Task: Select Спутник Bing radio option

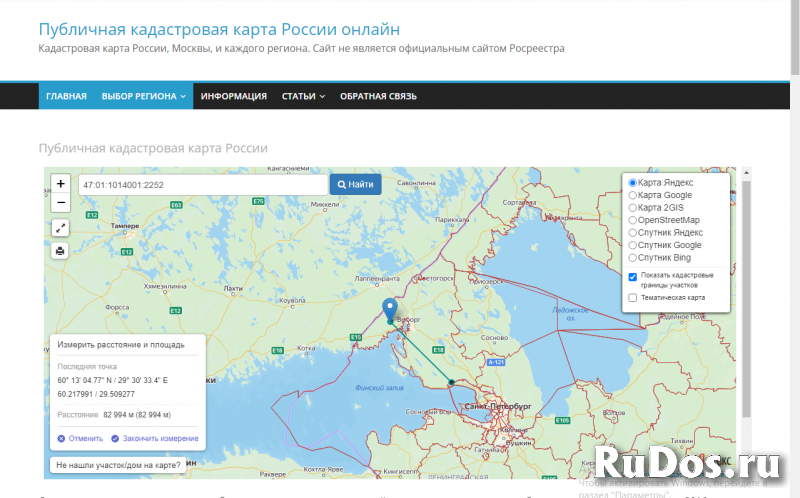Action: (x=632, y=258)
